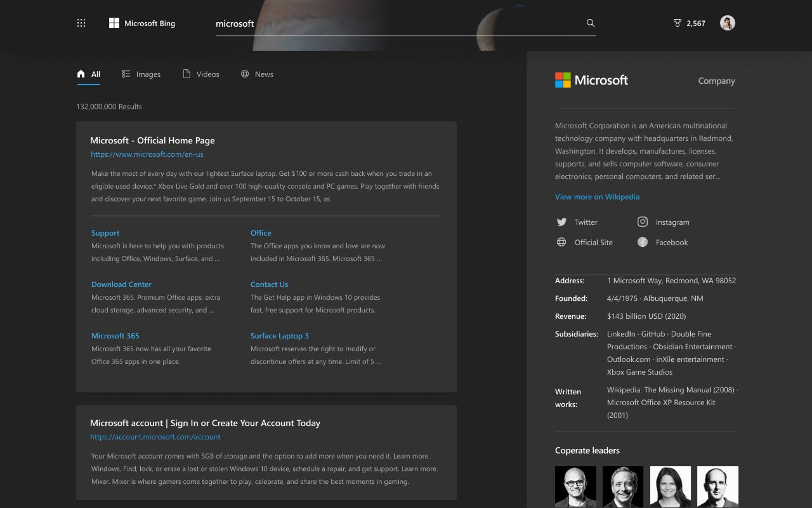Open the Facebook text link

tap(672, 243)
